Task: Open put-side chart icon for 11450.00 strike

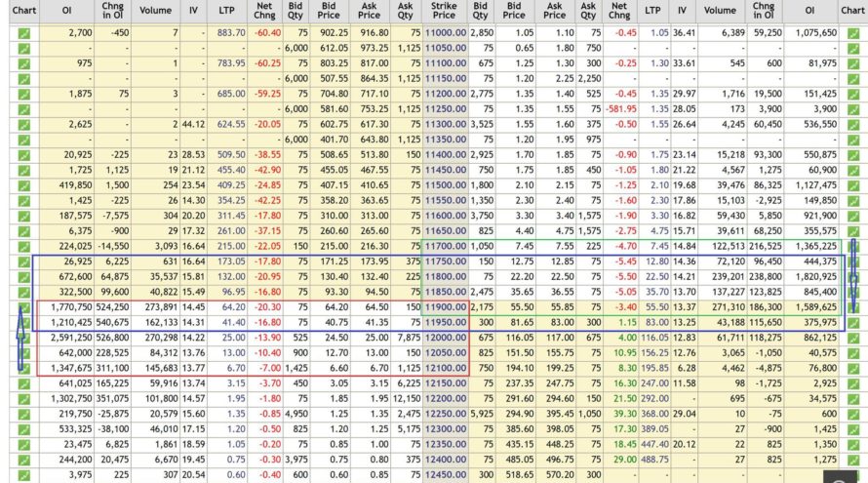Action: point(853,171)
